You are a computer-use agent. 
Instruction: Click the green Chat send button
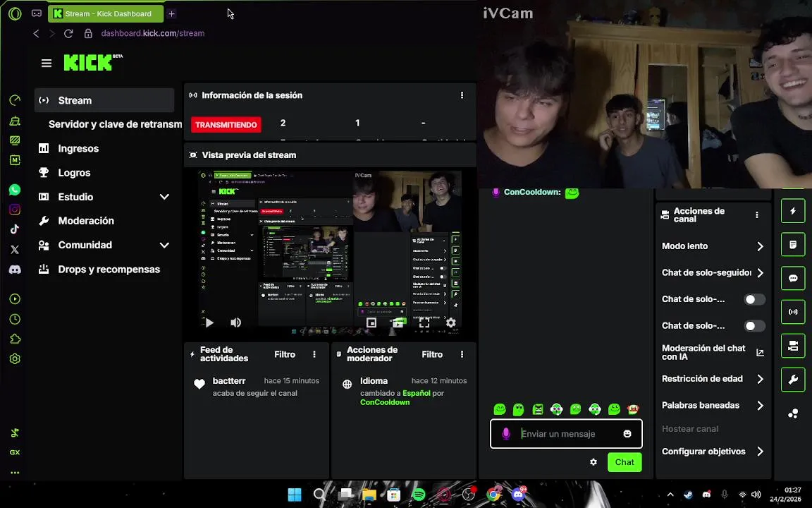tap(625, 462)
